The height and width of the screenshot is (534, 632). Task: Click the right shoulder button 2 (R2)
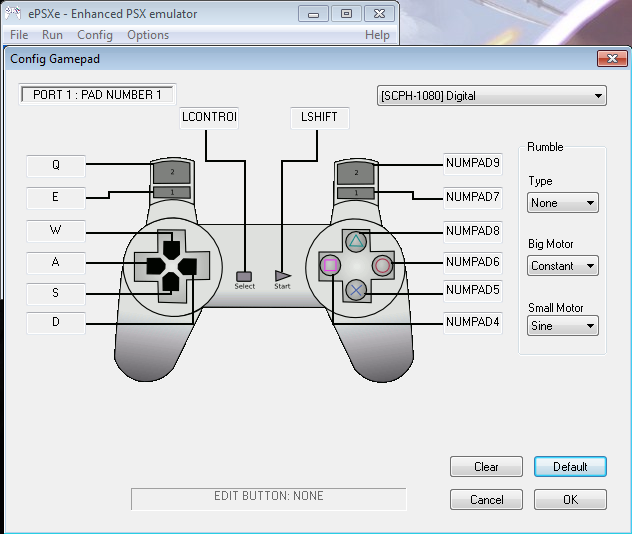click(356, 172)
